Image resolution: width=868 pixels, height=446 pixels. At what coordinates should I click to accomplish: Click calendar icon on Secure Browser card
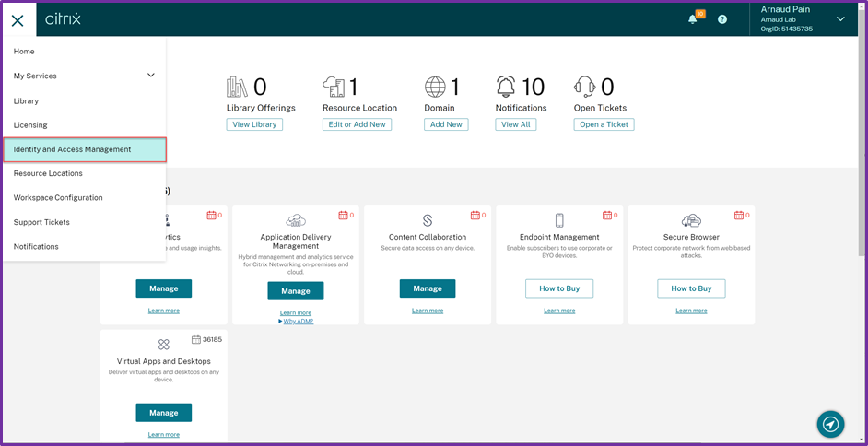click(738, 216)
